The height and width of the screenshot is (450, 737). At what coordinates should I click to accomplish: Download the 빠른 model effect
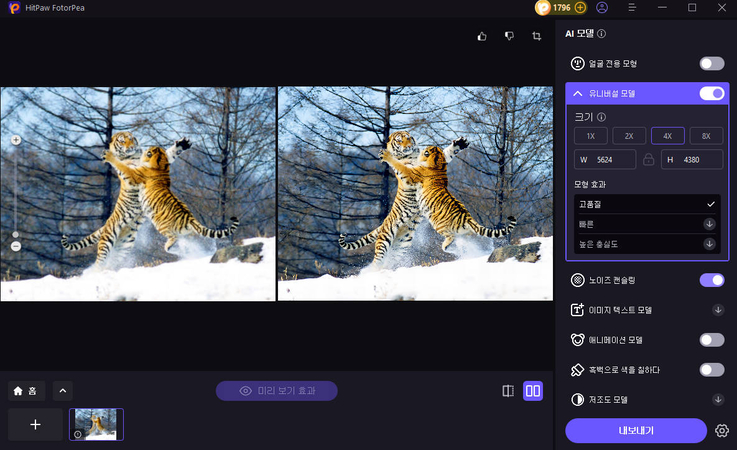coord(709,224)
